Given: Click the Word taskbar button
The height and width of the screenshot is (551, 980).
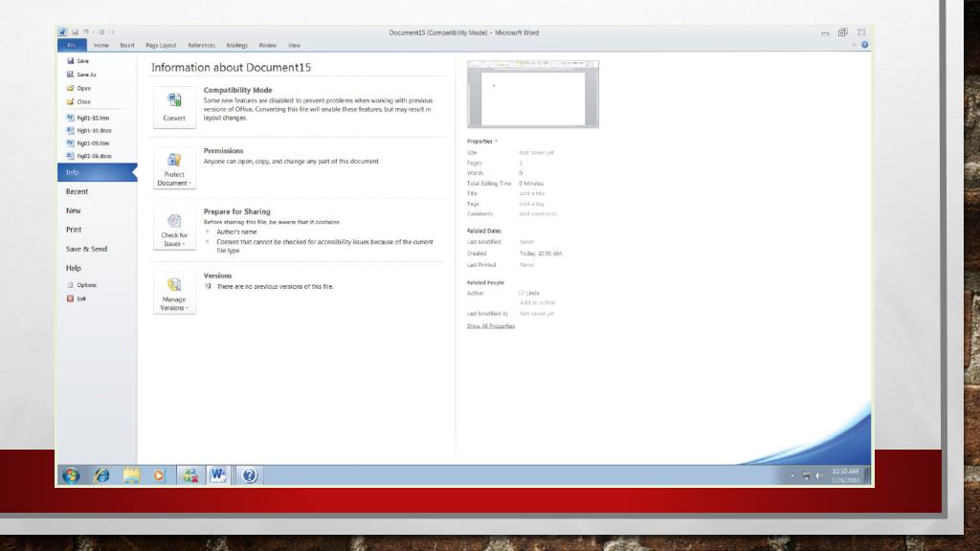Looking at the screenshot, I should (x=217, y=475).
